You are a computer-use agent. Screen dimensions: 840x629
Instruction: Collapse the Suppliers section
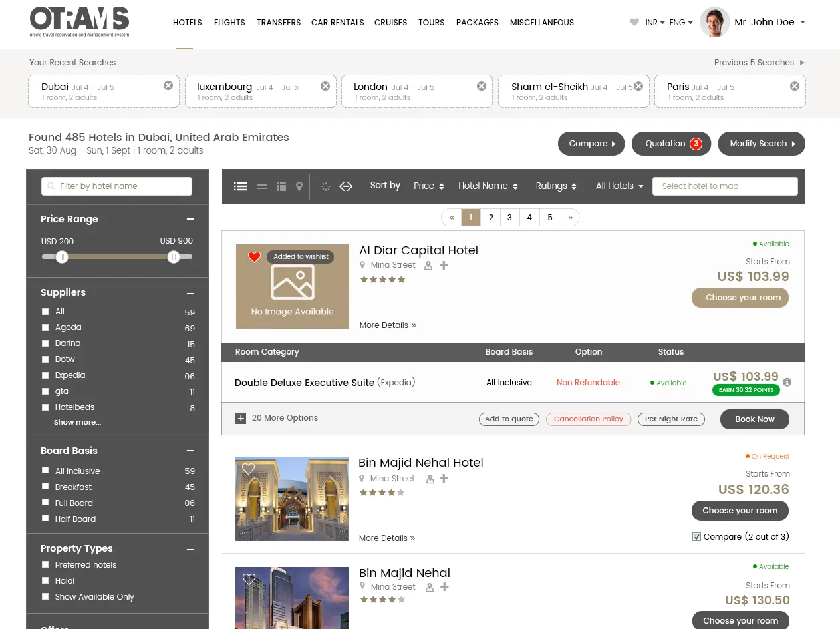tap(190, 293)
